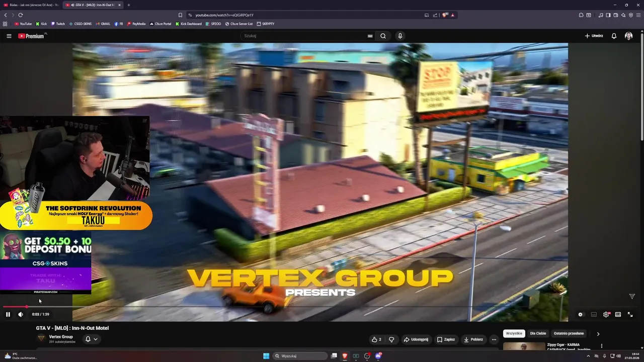644x362 pixels.
Task: Focus the Szukaj search field
Action: [304, 36]
